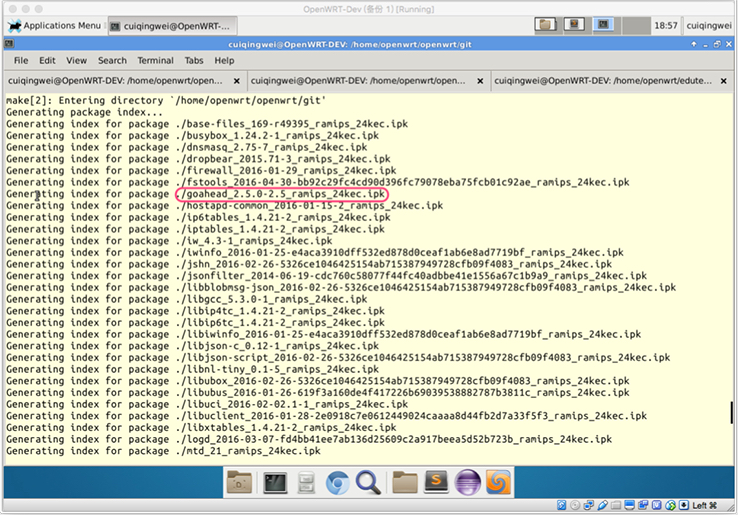Open the Applications Menu
Image resolution: width=738 pixels, height=515 pixels.
tap(53, 25)
